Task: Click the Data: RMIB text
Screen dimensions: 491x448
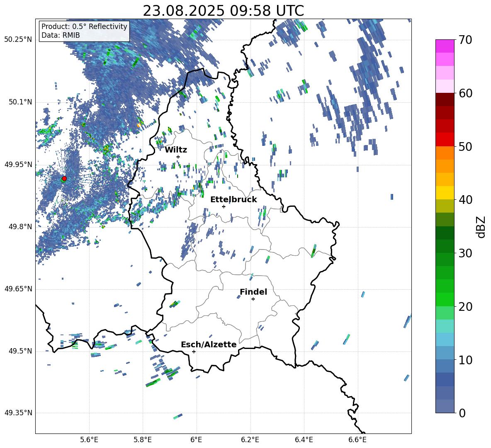Action: point(61,35)
